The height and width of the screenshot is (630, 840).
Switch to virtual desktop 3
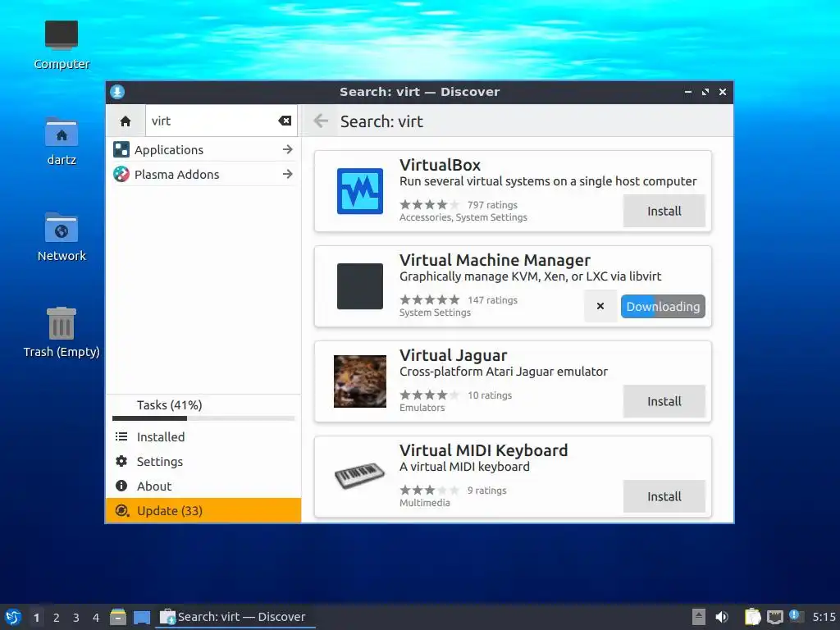(76, 618)
